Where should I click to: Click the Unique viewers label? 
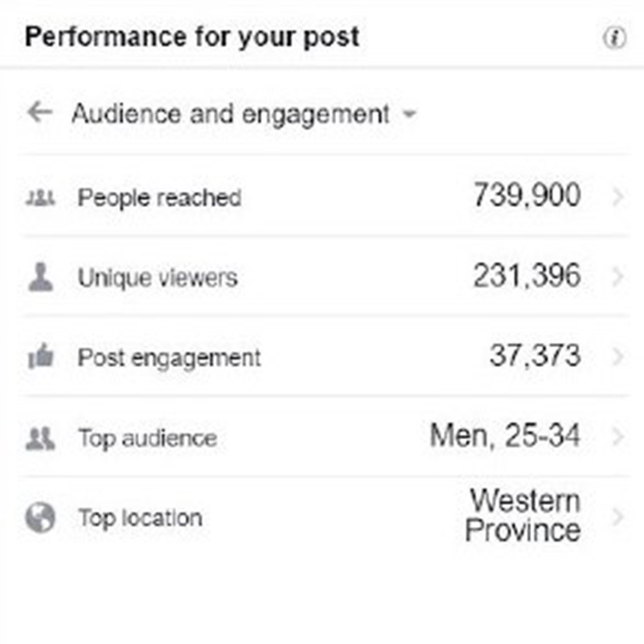[157, 278]
